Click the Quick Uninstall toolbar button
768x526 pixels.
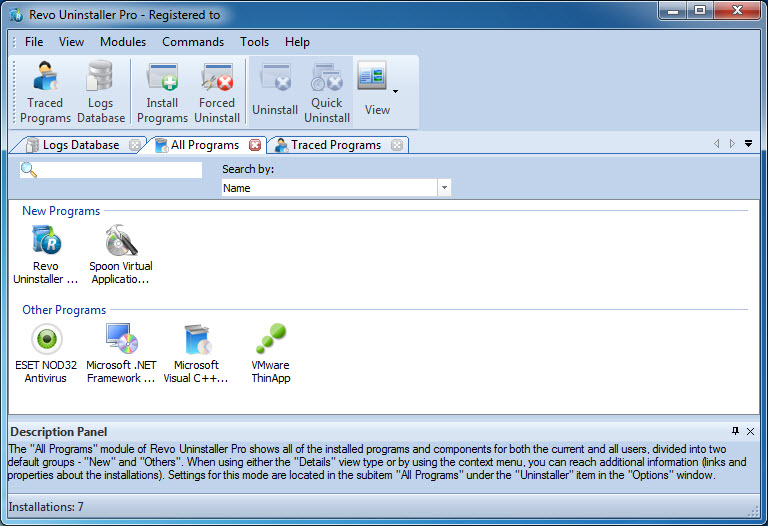pos(327,92)
